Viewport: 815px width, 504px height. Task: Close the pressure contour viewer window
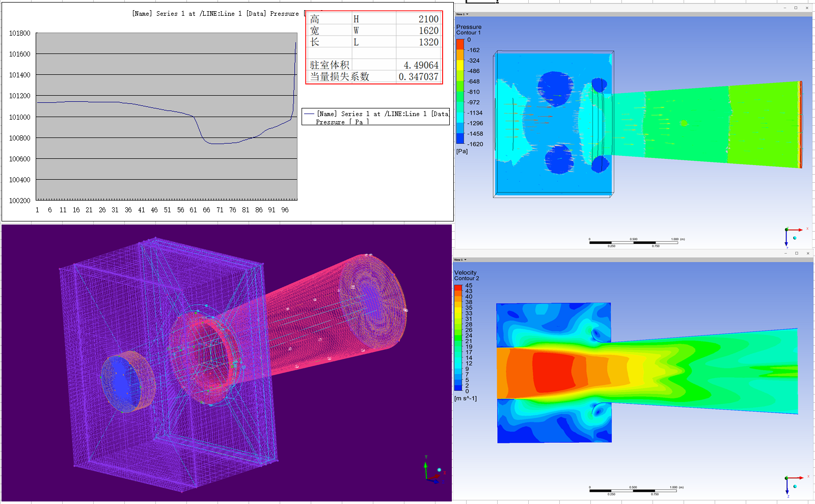[807, 8]
